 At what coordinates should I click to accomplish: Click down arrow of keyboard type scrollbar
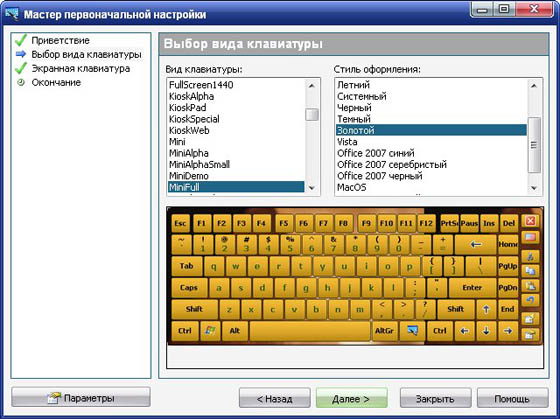(x=312, y=188)
